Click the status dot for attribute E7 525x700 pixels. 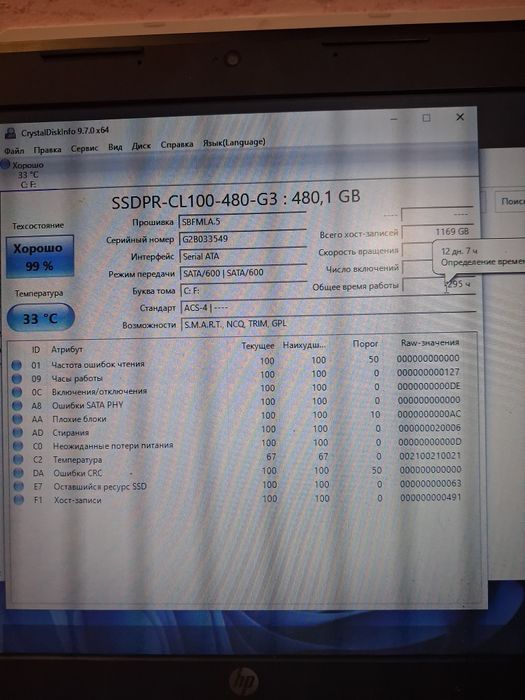pos(18,487)
